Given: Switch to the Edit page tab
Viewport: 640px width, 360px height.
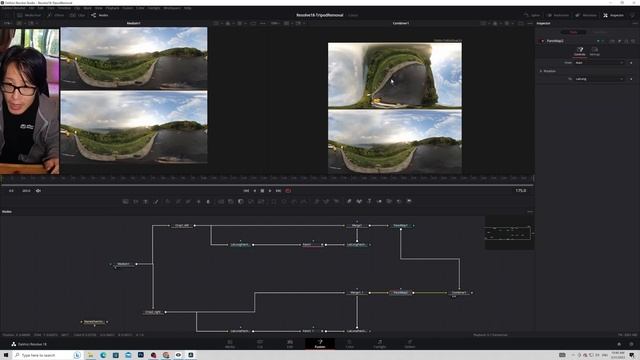Looking at the screenshot, I should tap(290, 344).
